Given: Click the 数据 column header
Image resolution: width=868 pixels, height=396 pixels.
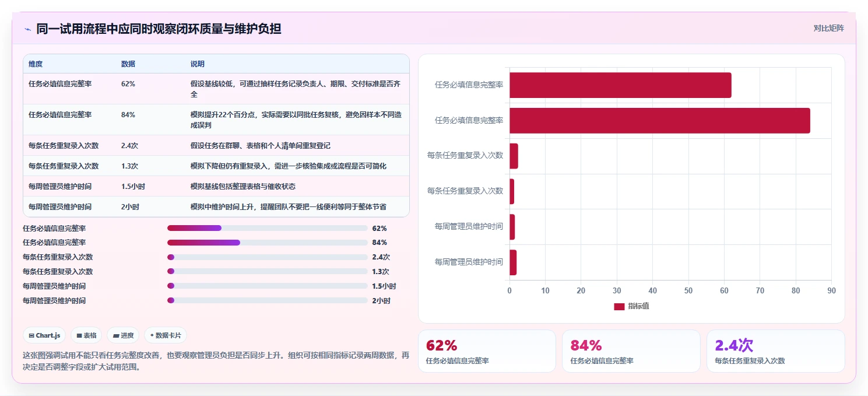Looking at the screenshot, I should pos(128,64).
